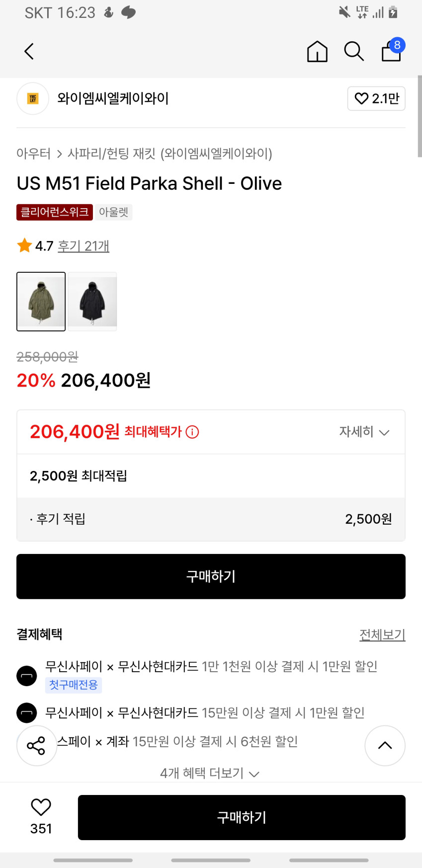Expand the 자세히 price details
The height and width of the screenshot is (868, 422).
364,432
